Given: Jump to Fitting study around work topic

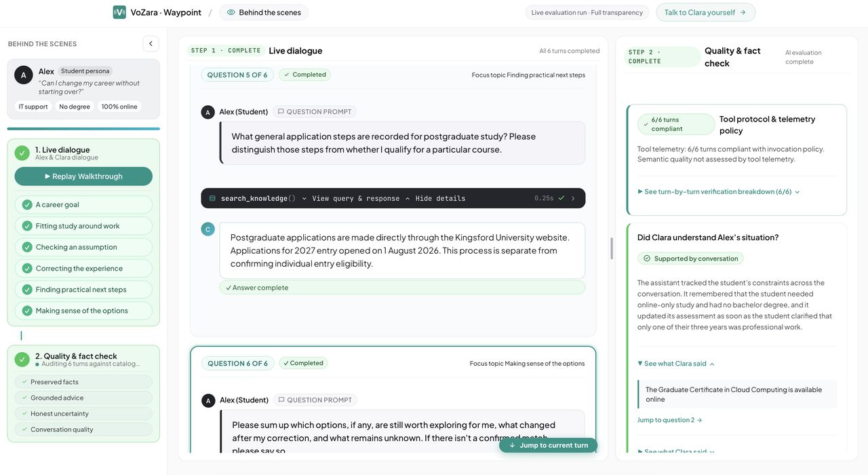Looking at the screenshot, I should (83, 226).
